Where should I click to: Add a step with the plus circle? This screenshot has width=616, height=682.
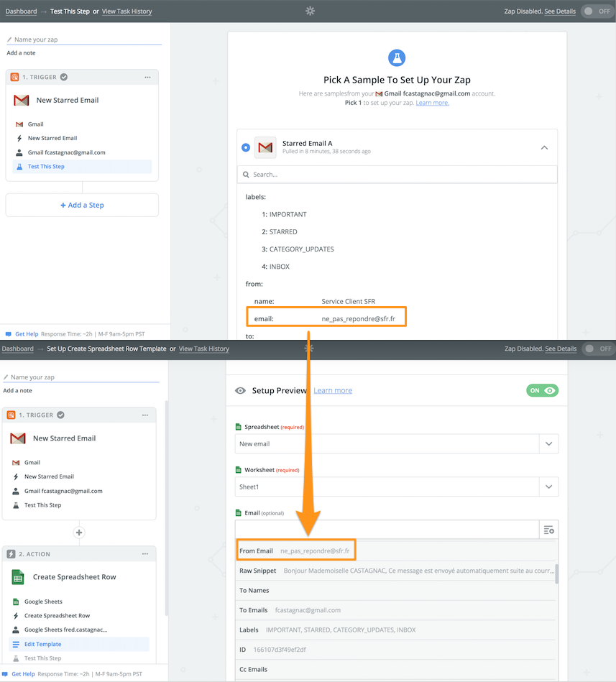[79, 533]
